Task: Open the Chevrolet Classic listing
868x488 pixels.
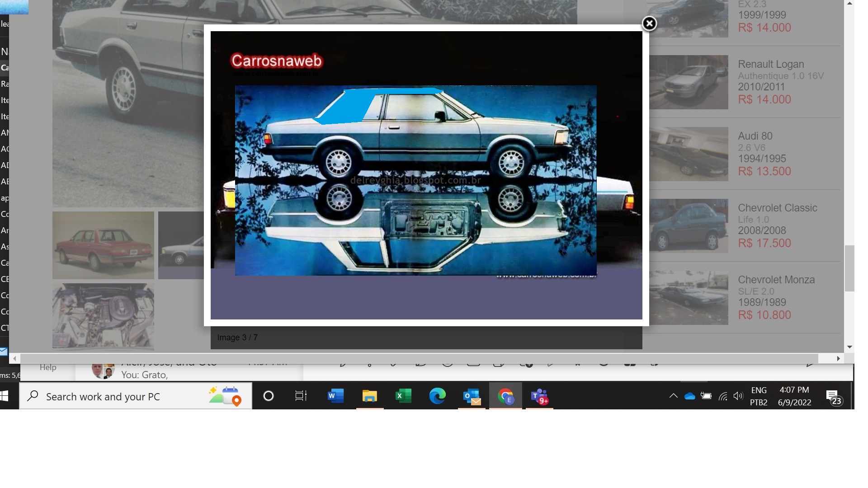Action: [x=778, y=208]
